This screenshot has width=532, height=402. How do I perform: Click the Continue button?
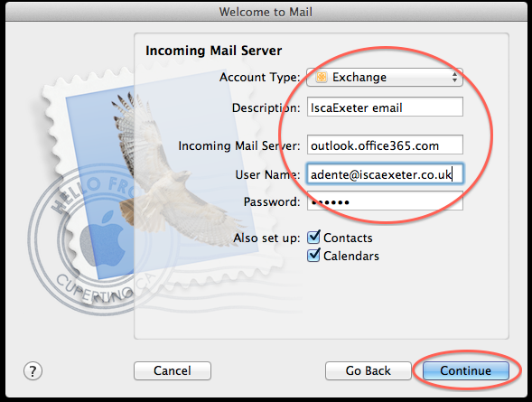(466, 370)
